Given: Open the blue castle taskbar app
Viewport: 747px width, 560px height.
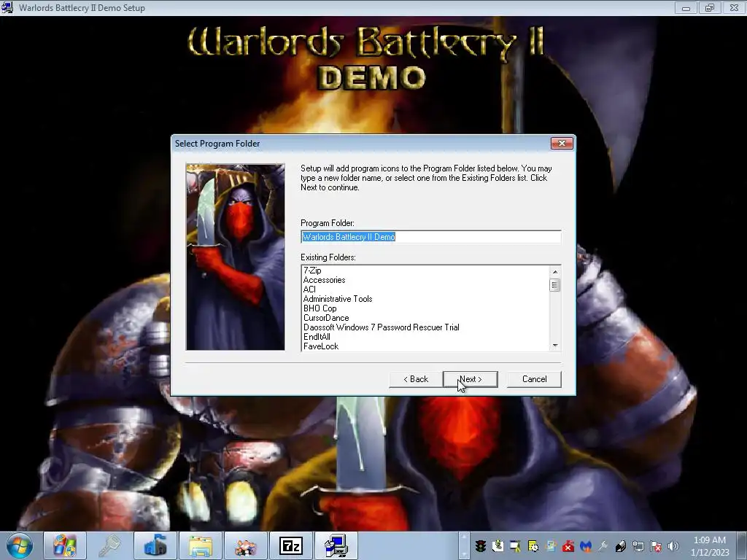Looking at the screenshot, I should pos(155,545).
